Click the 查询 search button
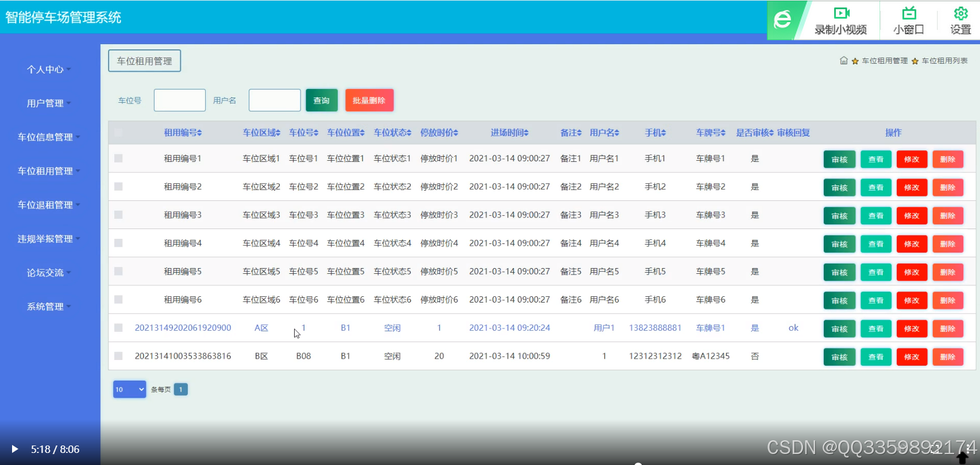This screenshot has height=465, width=980. (x=322, y=100)
